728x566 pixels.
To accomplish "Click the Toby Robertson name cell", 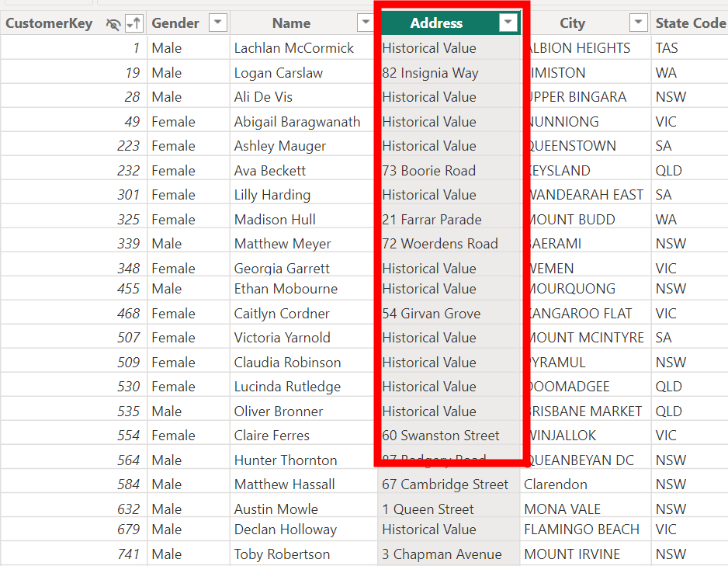I will click(x=282, y=554).
